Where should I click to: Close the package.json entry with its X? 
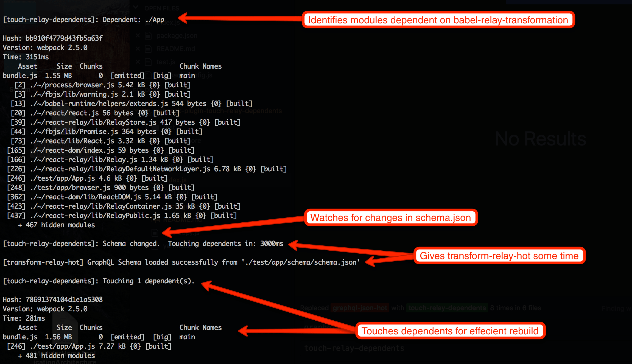point(138,35)
